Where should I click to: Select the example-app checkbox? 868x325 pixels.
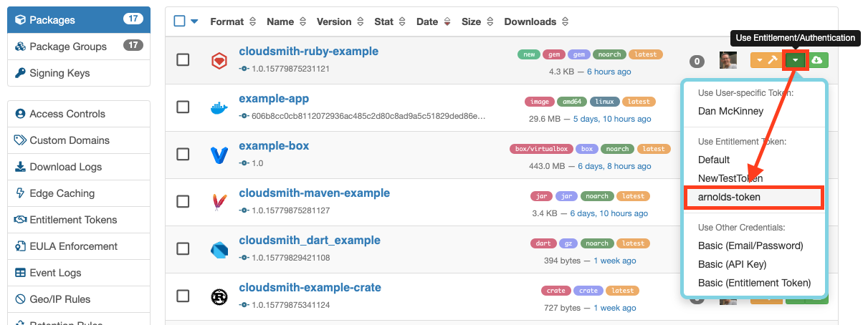click(x=183, y=107)
